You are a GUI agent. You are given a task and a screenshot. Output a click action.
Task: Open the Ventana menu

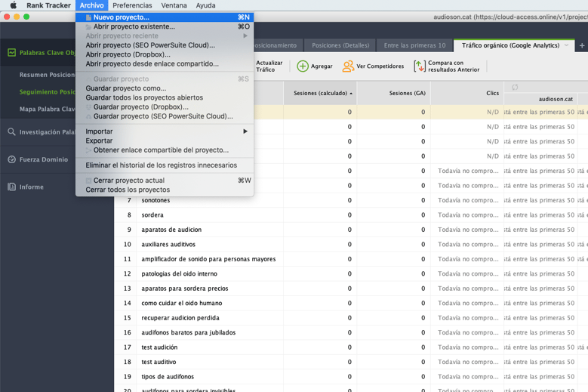coord(174,5)
